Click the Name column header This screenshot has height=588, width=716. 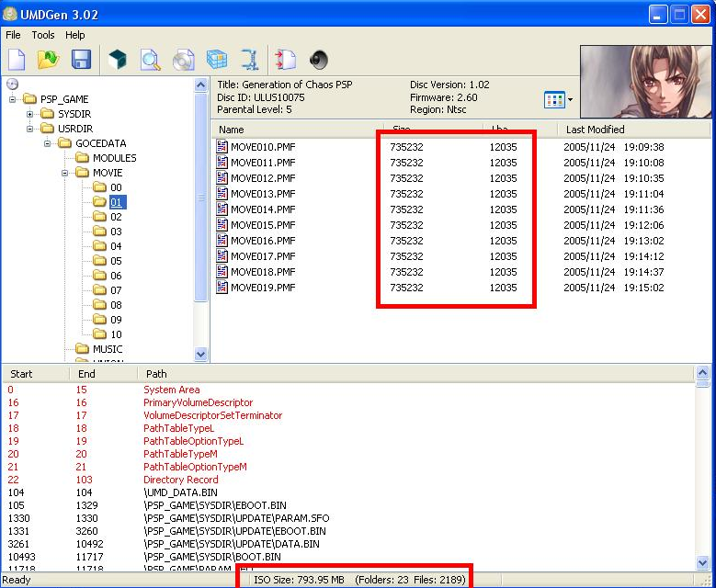click(232, 130)
